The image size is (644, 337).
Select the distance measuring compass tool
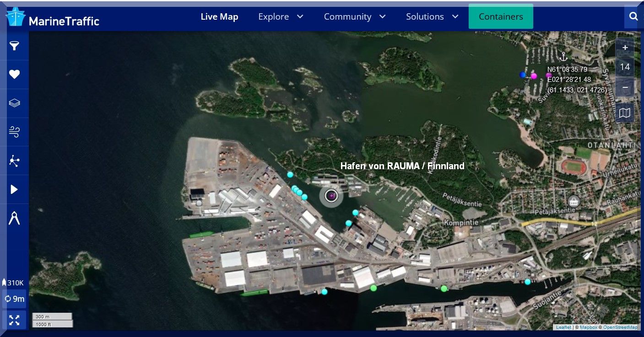tap(15, 218)
